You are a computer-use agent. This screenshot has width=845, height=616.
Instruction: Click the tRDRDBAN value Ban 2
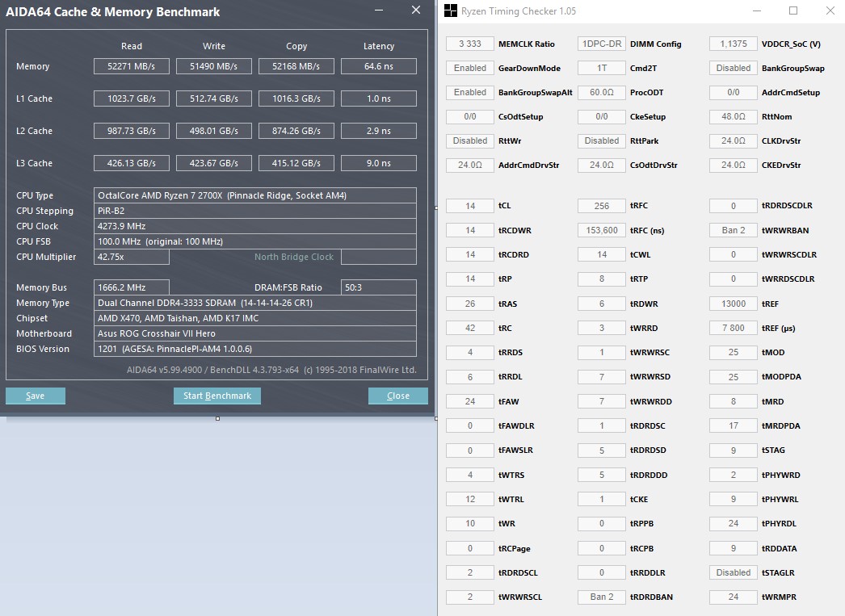tap(601, 597)
